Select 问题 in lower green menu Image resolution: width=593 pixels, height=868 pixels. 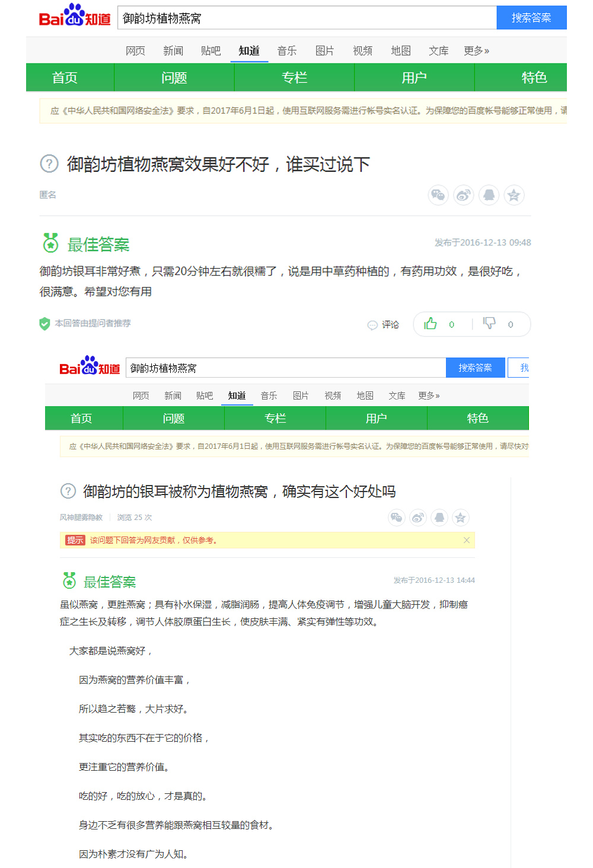(x=174, y=418)
